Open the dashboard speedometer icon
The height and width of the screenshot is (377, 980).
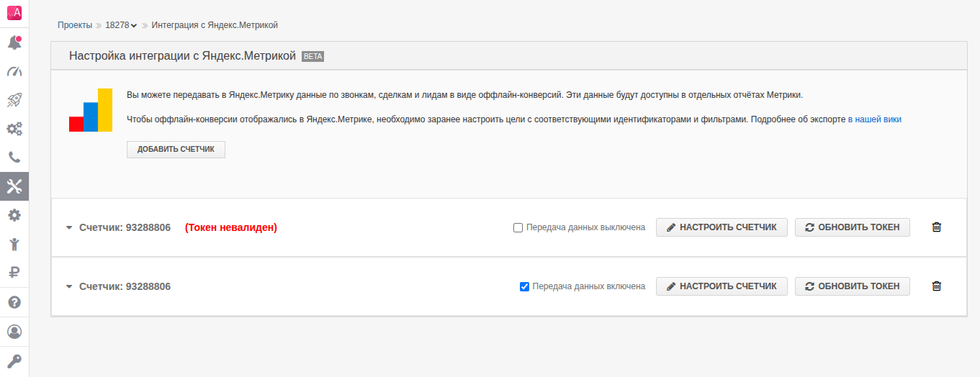14,71
